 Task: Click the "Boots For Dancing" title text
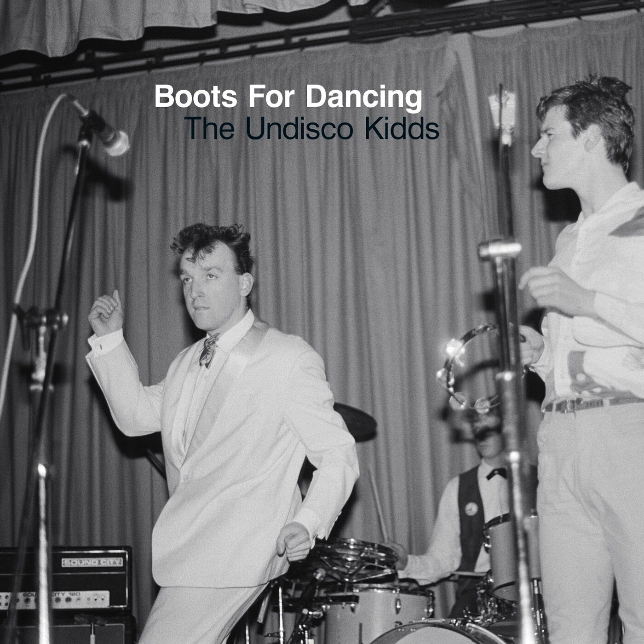pos(288,97)
